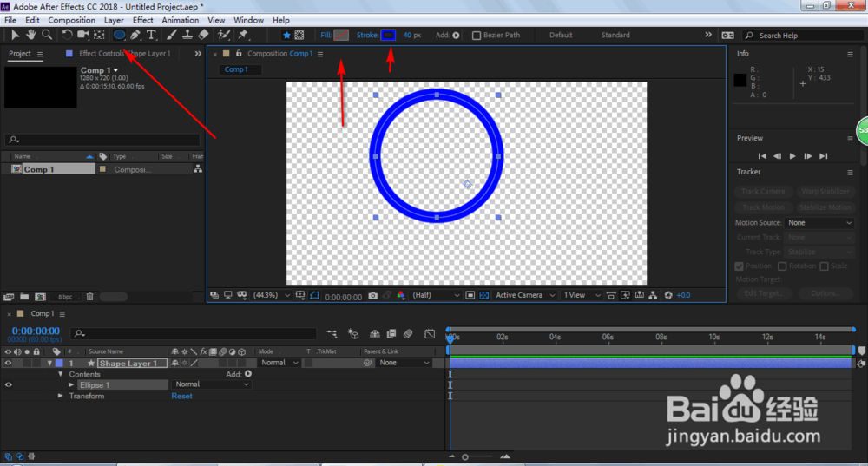
Task: Select the Puppet Pin tool
Action: 243,35
